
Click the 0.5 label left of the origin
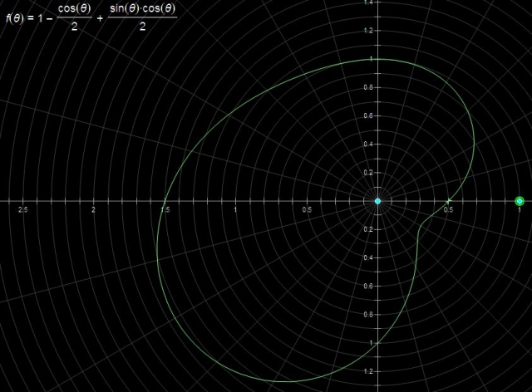(307, 210)
